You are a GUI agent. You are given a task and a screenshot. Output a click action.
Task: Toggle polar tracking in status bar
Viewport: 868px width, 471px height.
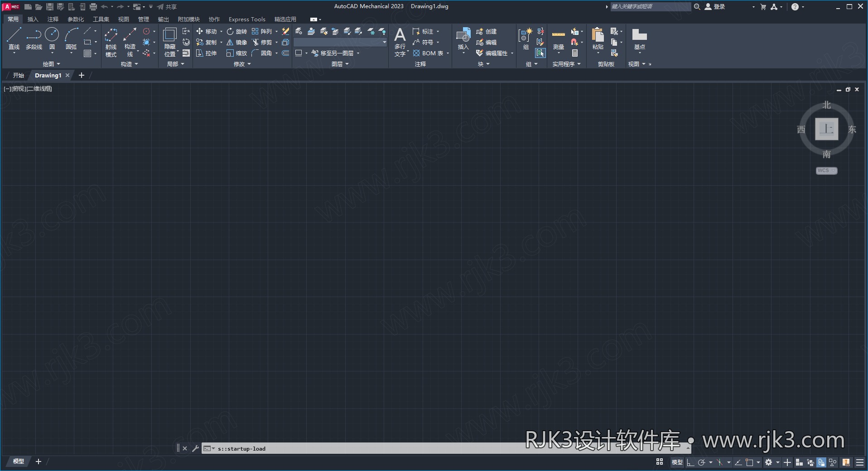tap(702, 462)
